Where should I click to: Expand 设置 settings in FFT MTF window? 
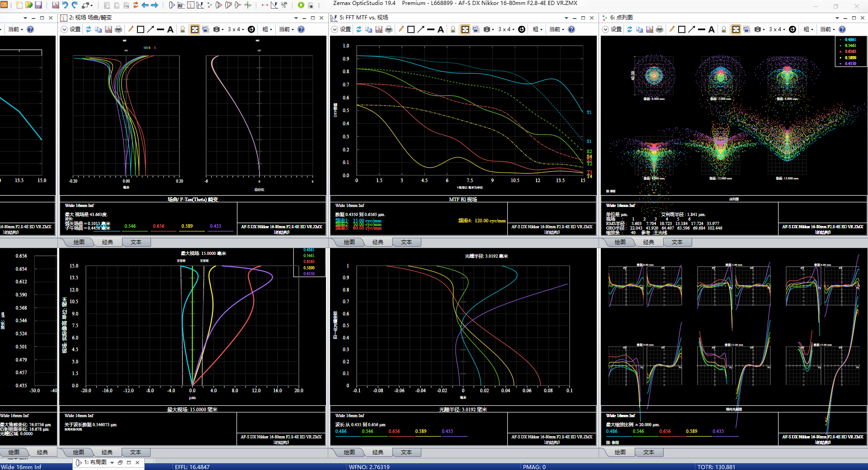click(x=335, y=29)
